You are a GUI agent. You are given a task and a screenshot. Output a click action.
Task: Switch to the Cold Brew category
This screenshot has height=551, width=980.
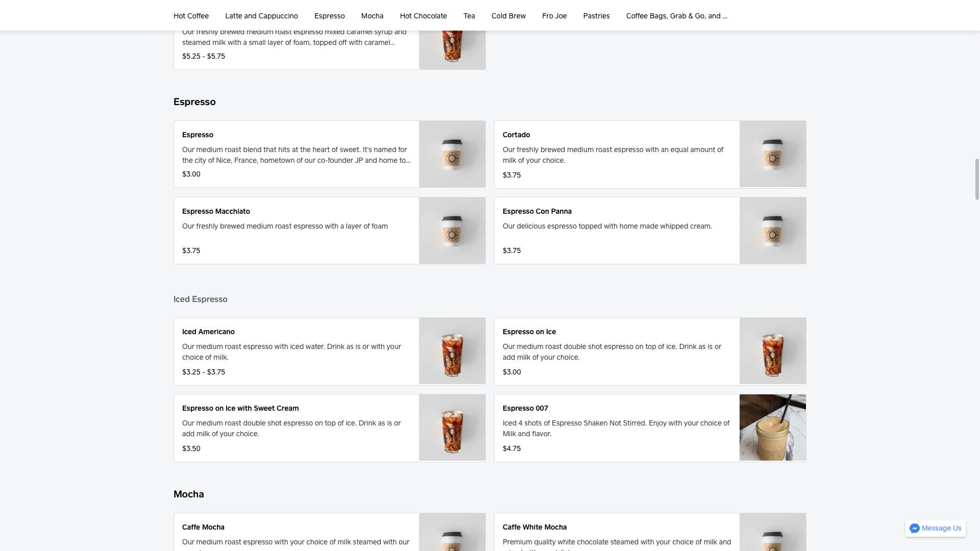(508, 16)
